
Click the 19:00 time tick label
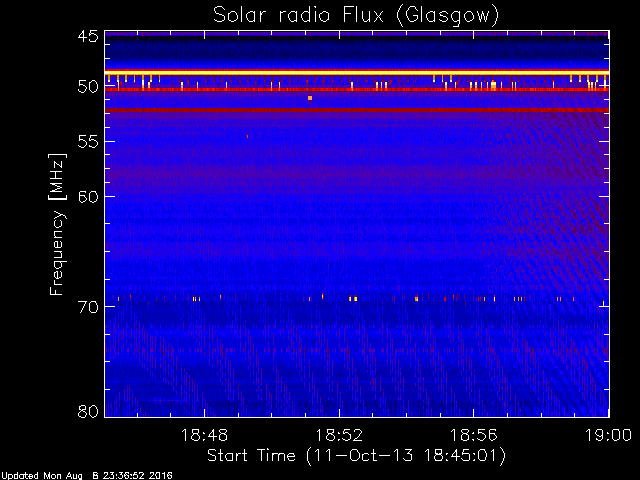tap(608, 435)
